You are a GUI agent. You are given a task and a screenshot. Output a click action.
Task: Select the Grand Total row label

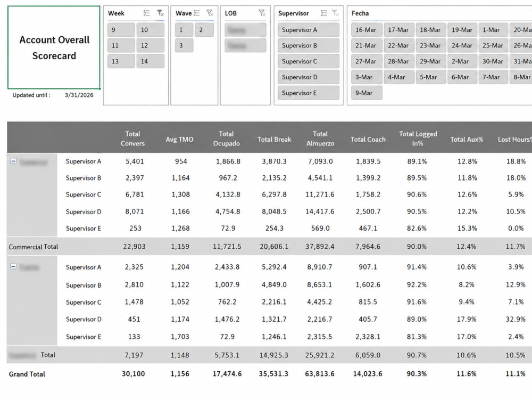tap(27, 374)
